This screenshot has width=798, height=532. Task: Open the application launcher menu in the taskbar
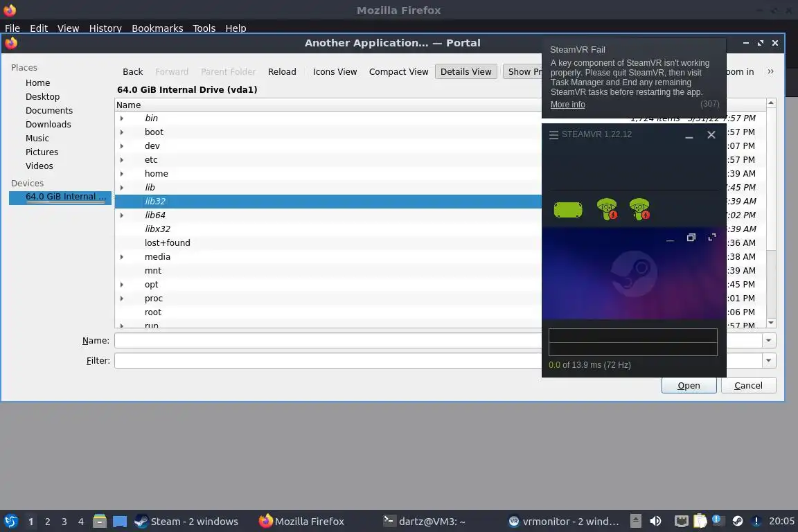click(10, 521)
